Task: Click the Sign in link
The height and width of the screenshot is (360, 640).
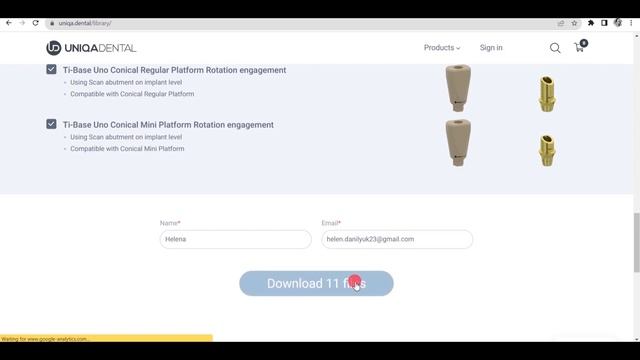Action: coord(491,48)
